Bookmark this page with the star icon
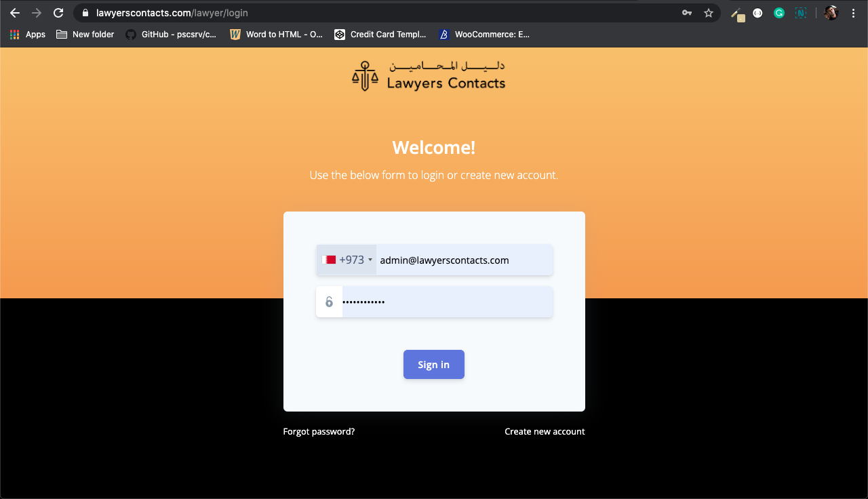 [709, 13]
